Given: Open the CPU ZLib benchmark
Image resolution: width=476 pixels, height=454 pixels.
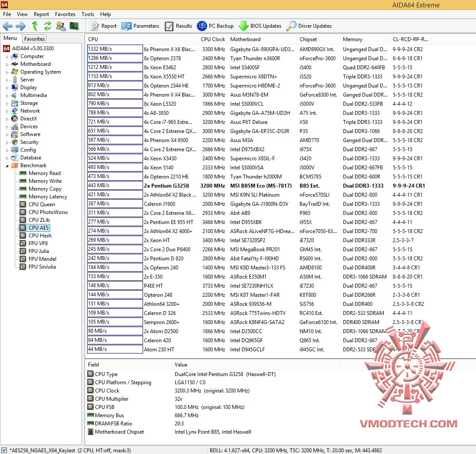Looking at the screenshot, I should point(39,220).
